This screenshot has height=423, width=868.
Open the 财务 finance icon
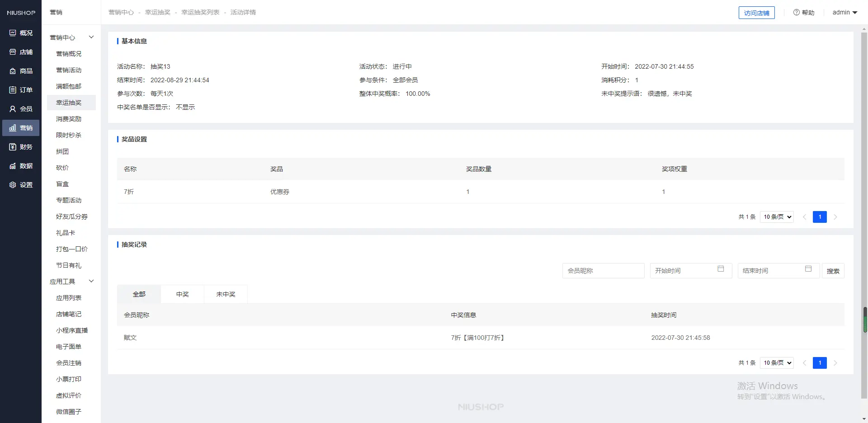click(13, 147)
